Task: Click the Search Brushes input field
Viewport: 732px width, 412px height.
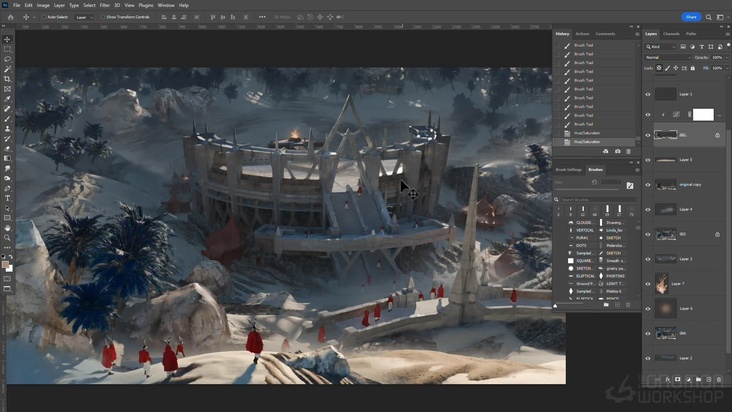Action: pyautogui.click(x=598, y=200)
